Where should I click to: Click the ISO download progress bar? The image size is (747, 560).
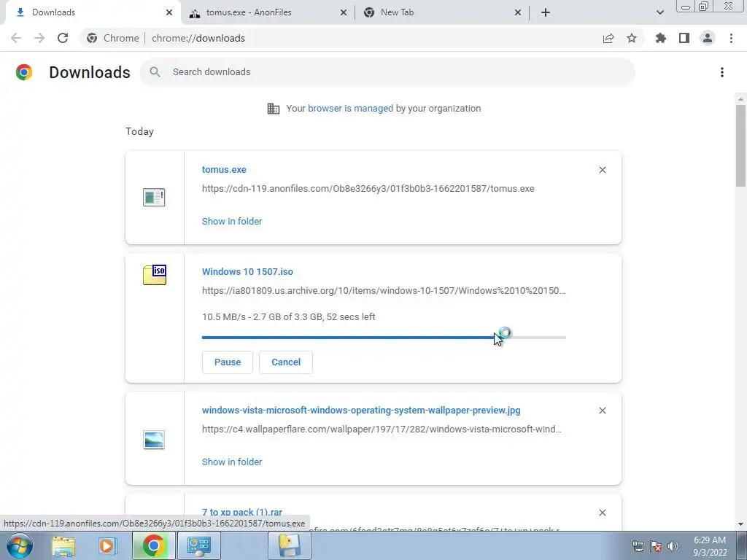[384, 338]
